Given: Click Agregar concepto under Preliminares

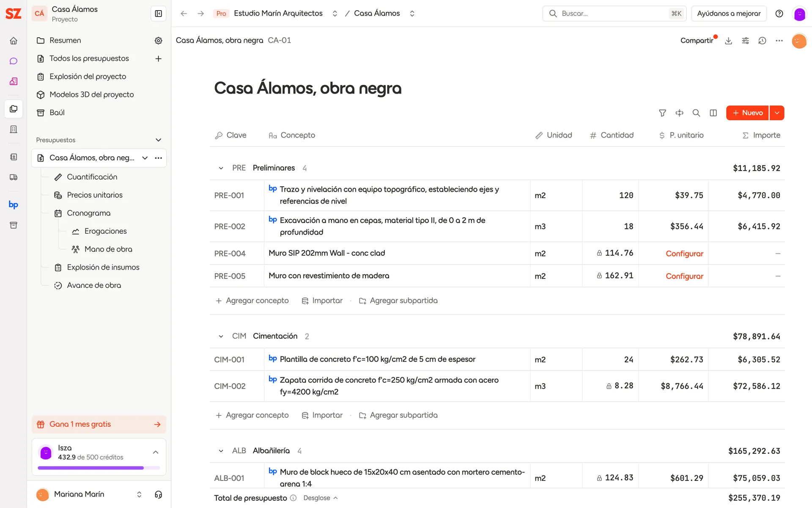Looking at the screenshot, I should point(252,301).
